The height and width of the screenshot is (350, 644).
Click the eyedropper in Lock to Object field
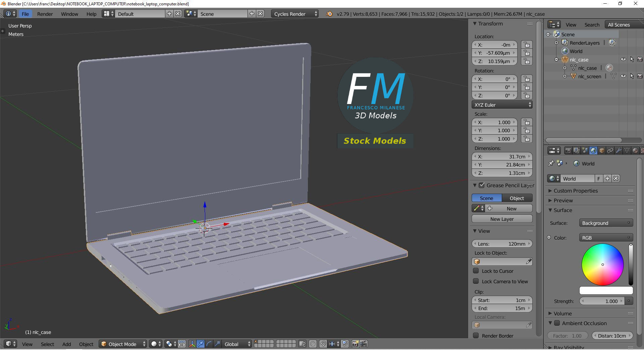[x=529, y=261]
